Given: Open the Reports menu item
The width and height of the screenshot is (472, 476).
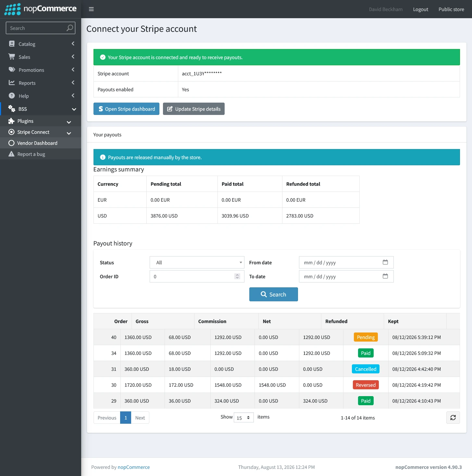Looking at the screenshot, I should click(x=41, y=83).
